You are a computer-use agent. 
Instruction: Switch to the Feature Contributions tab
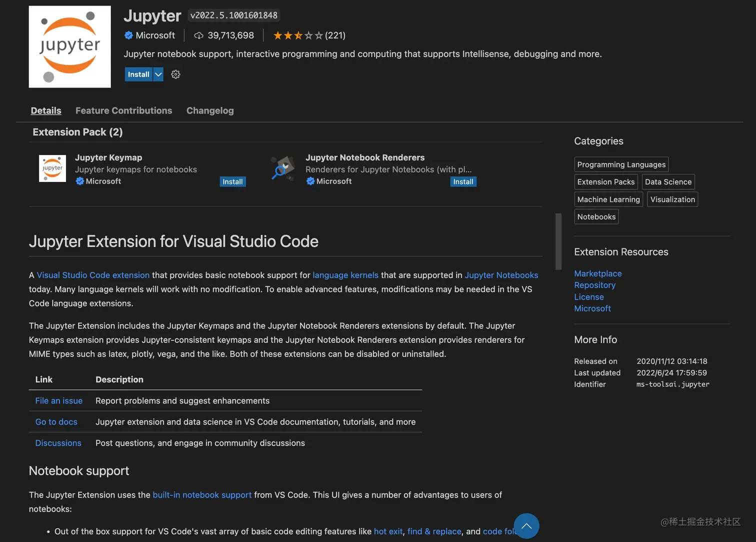point(123,110)
